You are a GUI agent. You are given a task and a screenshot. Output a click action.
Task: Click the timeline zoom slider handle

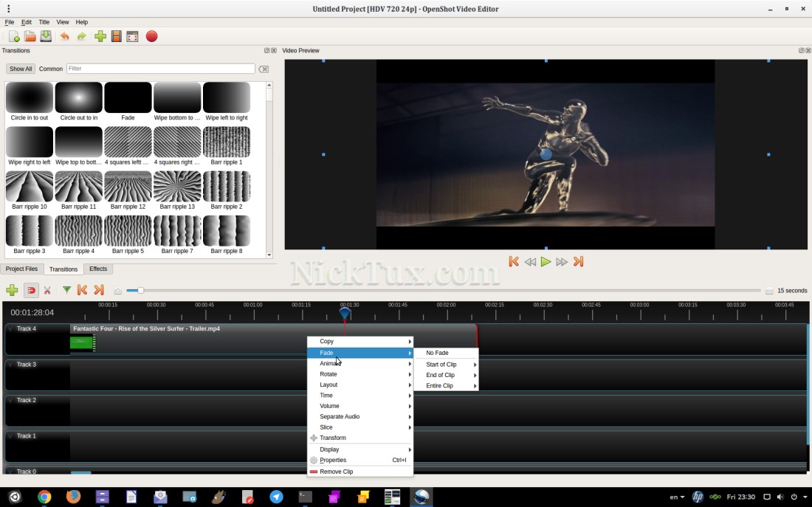(x=140, y=291)
